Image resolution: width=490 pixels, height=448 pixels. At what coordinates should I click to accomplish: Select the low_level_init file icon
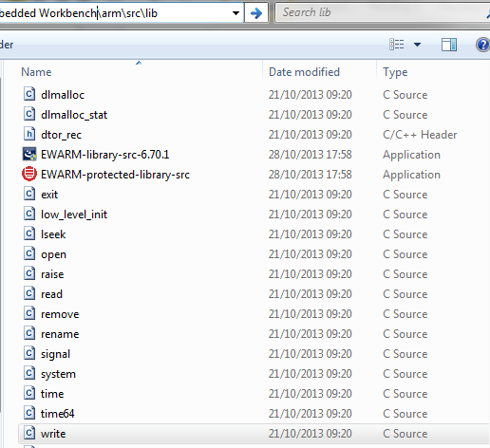[x=29, y=214]
